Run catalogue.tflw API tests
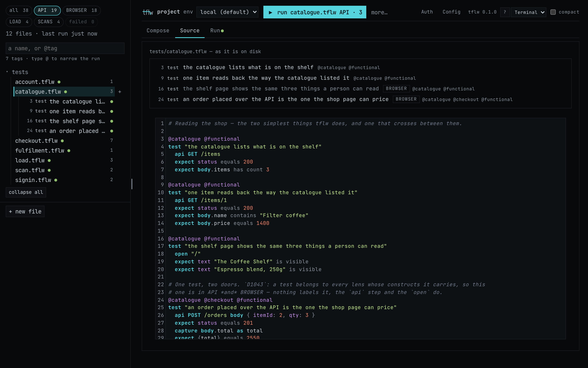Screen dimensions: 588x368 tap(315, 12)
